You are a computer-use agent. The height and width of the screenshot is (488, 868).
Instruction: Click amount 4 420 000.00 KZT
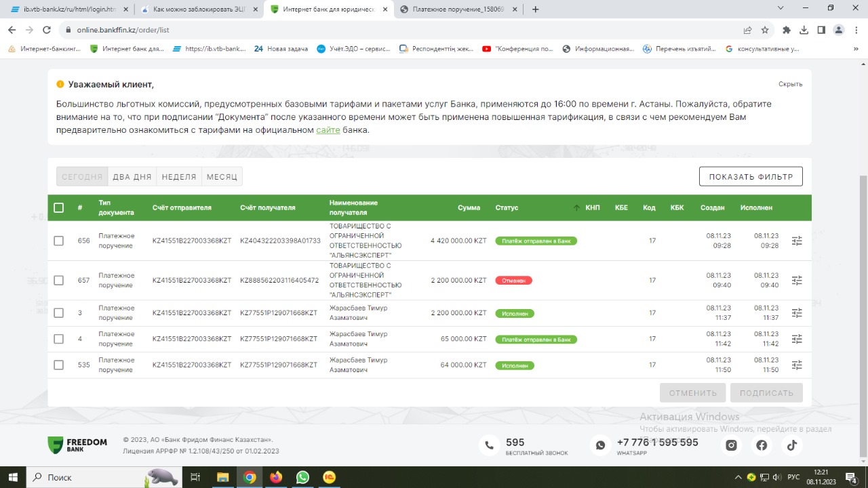(458, 241)
